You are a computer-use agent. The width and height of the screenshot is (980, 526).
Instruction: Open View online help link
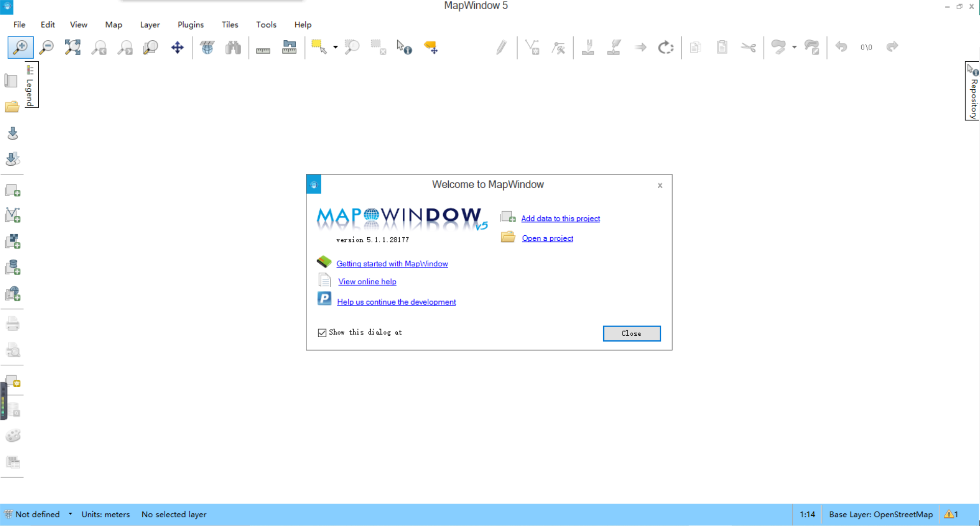pos(367,282)
